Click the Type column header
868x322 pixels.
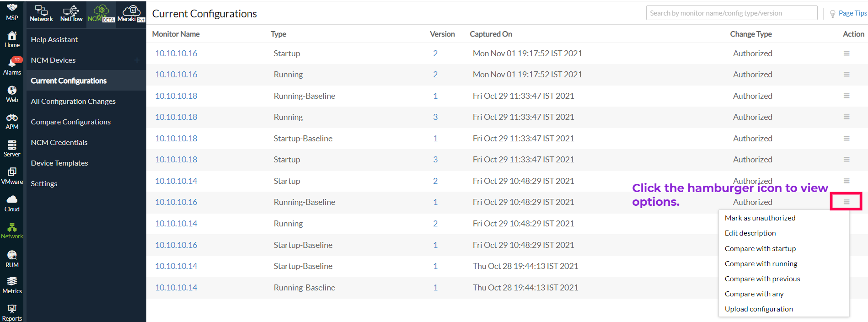(279, 34)
